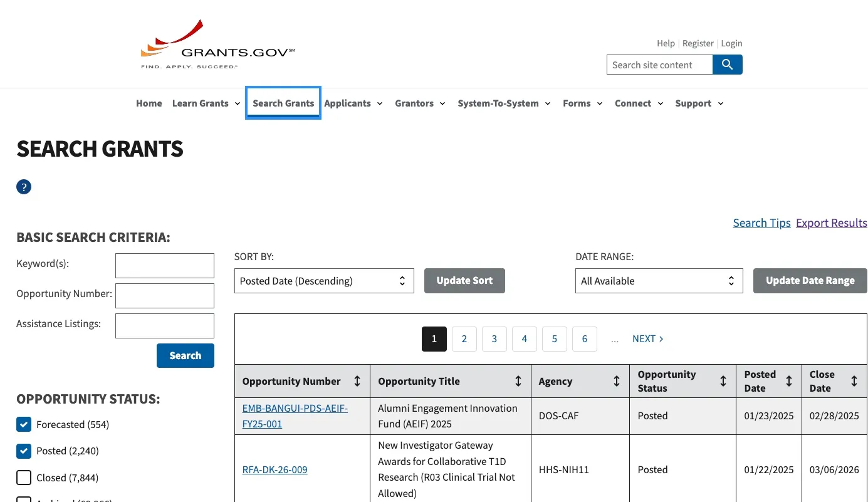
Task: Sort by Posted Date column arrows
Action: point(789,381)
